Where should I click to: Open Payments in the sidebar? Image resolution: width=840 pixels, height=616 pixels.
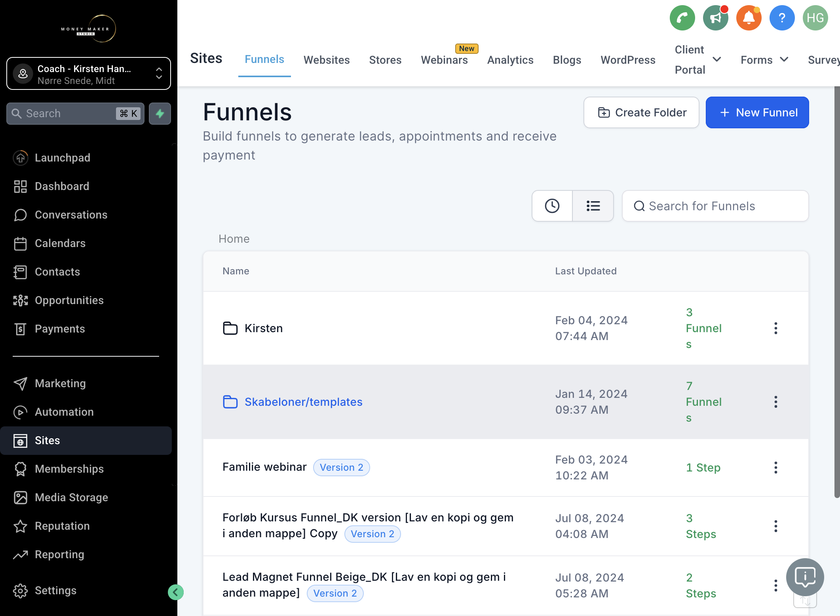(86, 329)
